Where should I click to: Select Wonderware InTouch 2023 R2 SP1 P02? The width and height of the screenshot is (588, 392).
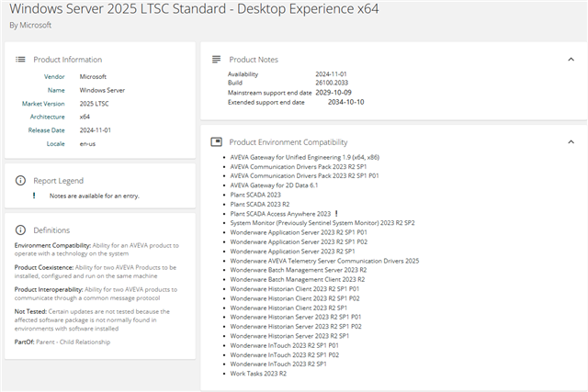(x=285, y=355)
